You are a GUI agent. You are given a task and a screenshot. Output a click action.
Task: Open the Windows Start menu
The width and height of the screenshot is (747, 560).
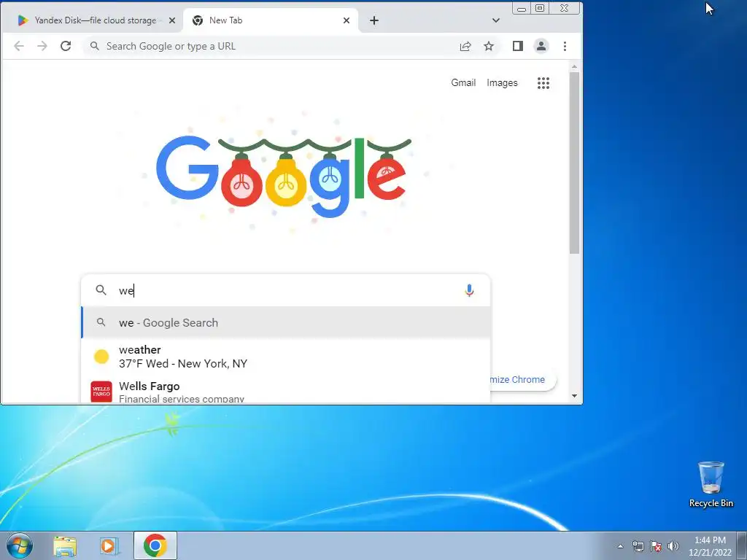(x=19, y=545)
